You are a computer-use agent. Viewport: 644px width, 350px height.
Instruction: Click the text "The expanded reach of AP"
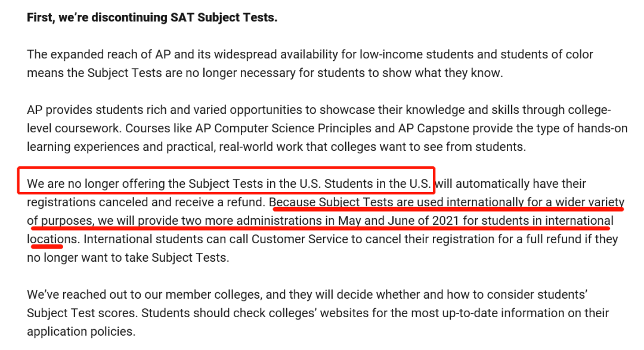(99, 55)
